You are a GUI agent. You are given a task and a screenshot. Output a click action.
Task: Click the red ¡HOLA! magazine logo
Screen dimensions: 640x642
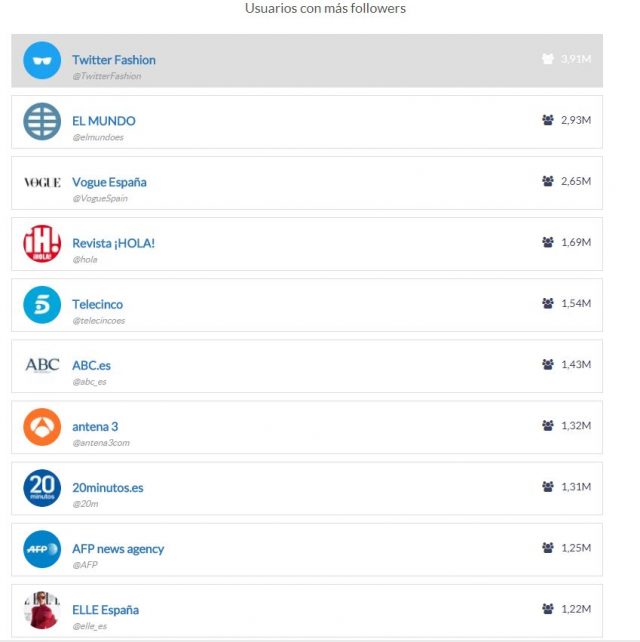[42, 244]
